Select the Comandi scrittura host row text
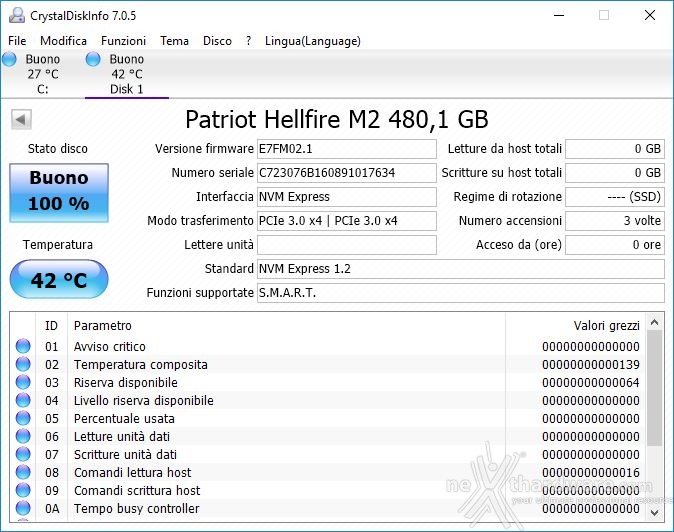674x532 pixels. click(137, 490)
